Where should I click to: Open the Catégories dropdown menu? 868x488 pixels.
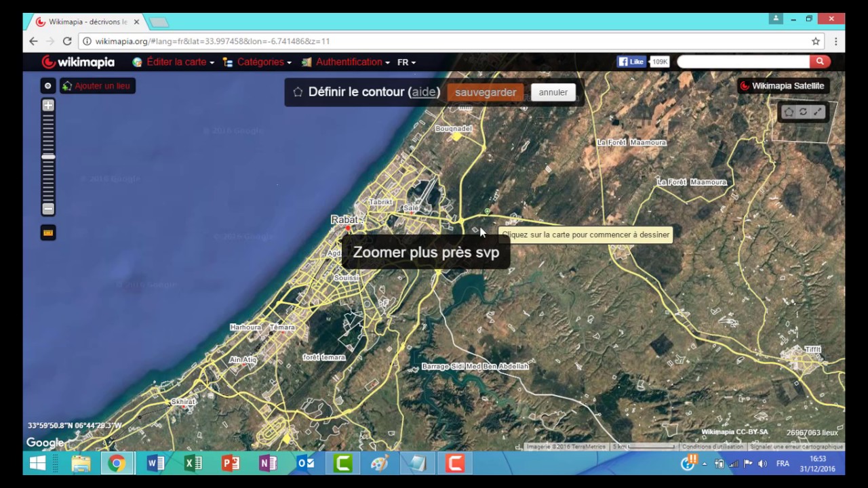(257, 62)
